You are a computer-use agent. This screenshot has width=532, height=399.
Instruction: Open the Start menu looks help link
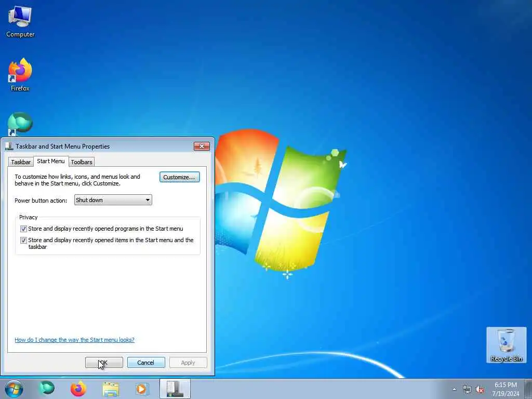point(74,340)
